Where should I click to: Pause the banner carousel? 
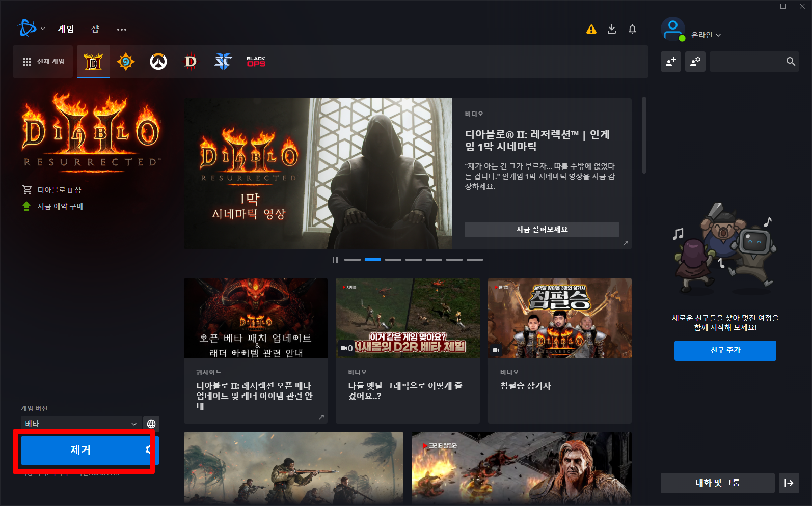click(x=335, y=260)
